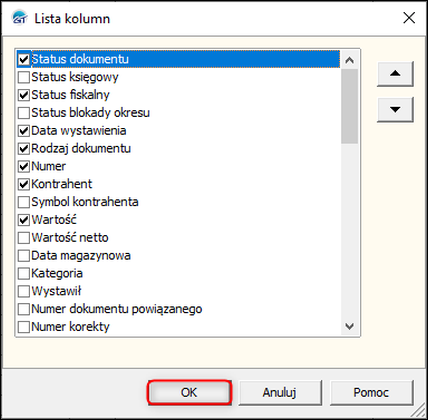Screen dimensions: 428x420
Task: Move selected column up with arrow button
Action: point(395,74)
